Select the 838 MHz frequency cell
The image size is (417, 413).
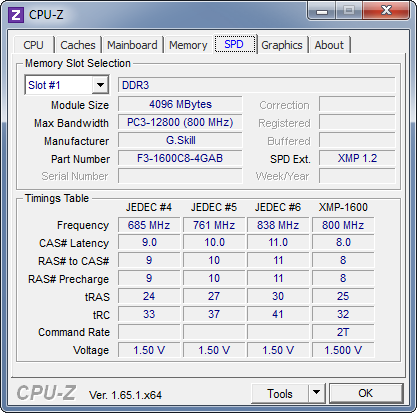278,225
